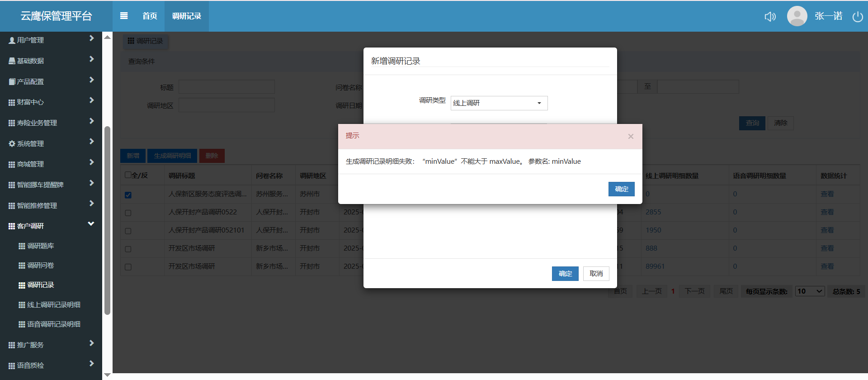The height and width of the screenshot is (380, 868).
Task: Toggle the 全/反 select-all checkbox
Action: pos(128,175)
